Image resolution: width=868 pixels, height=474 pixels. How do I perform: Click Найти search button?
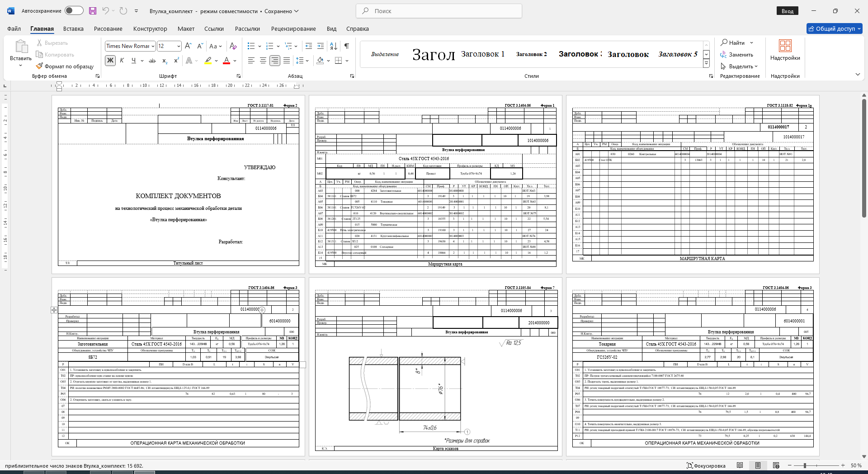(733, 43)
